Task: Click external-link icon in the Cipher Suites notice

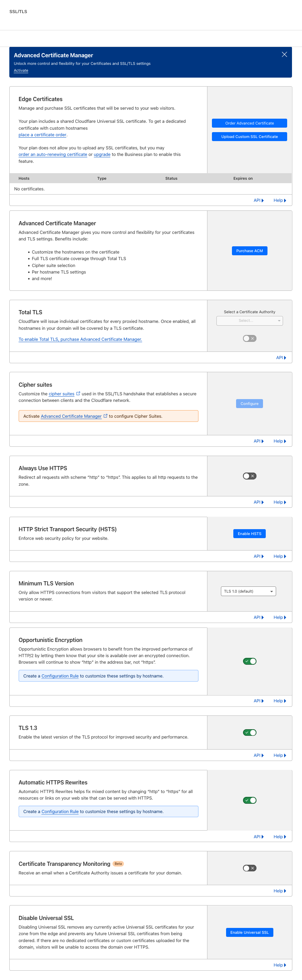Action: [106, 416]
